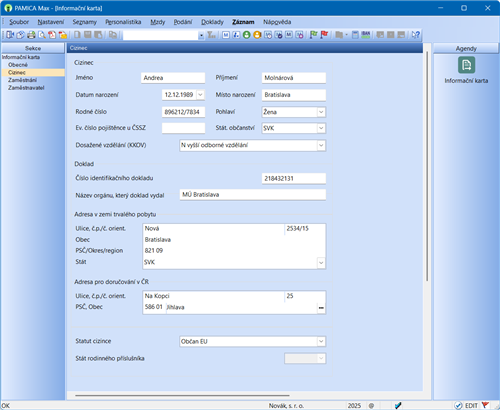Click Novák, s. r. o. in status bar
Image resolution: width=500 pixels, height=410 pixels.
286,406
